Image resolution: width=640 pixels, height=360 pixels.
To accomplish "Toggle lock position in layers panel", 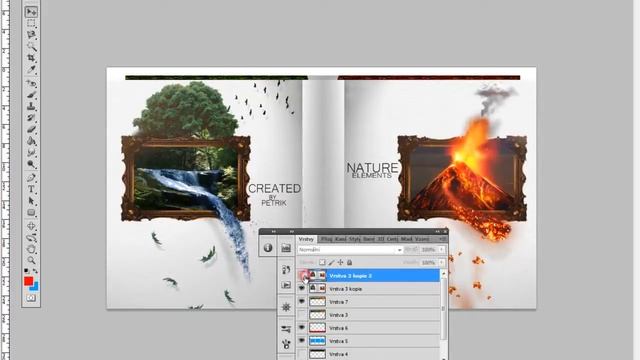I will [x=340, y=262].
